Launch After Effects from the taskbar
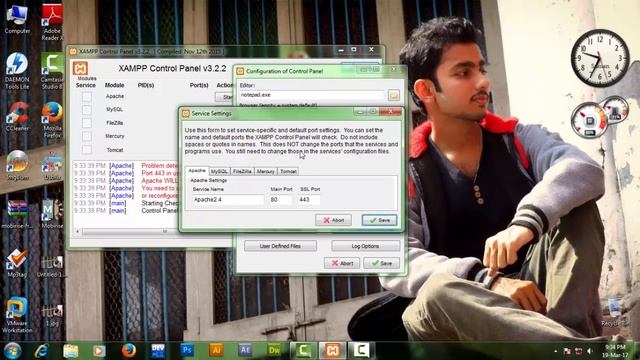Image resolution: width=640 pixels, height=360 pixels. tap(245, 351)
